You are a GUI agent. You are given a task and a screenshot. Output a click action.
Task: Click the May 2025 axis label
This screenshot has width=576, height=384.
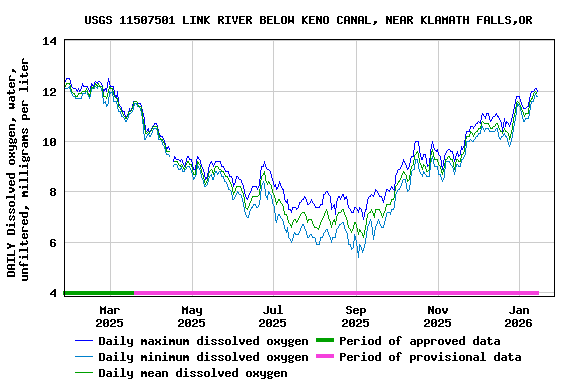(x=191, y=316)
